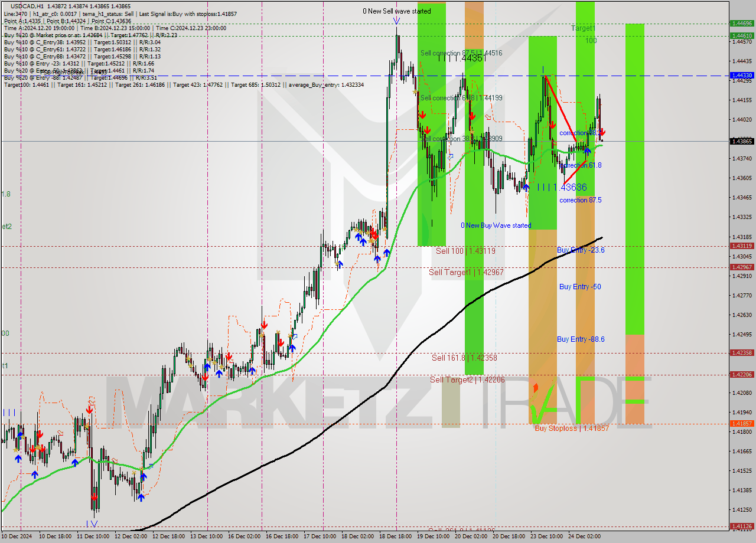This screenshot has width=756, height=543.
Task: Click the '| | | 1.44351' price label
Action: pos(462,58)
